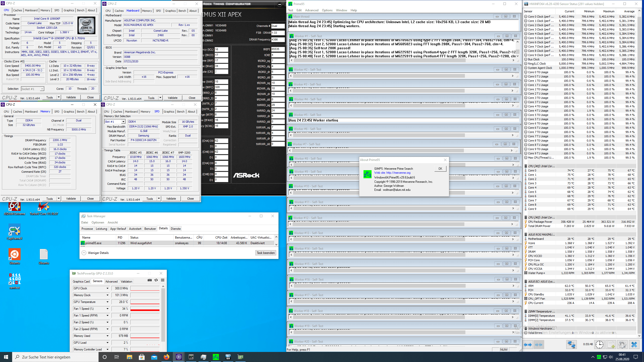The image size is (644, 362).
Task: Open Bench tab in CPU-Z Mainboard window
Action: pyautogui.click(x=182, y=11)
